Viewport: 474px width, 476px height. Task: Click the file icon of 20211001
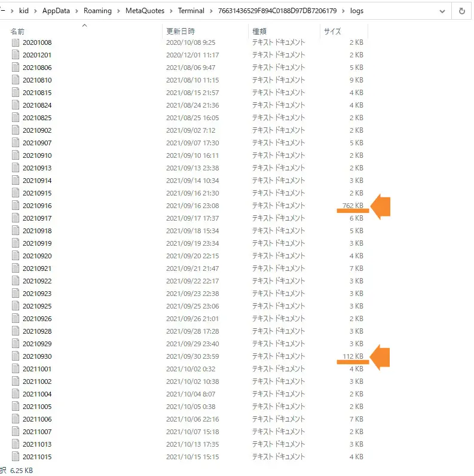pyautogui.click(x=16, y=369)
